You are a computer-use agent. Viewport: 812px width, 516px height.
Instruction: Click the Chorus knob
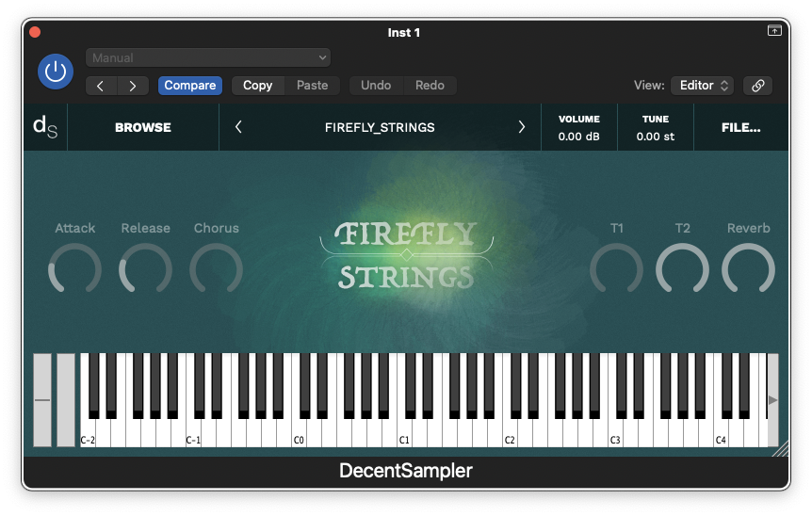(x=217, y=269)
